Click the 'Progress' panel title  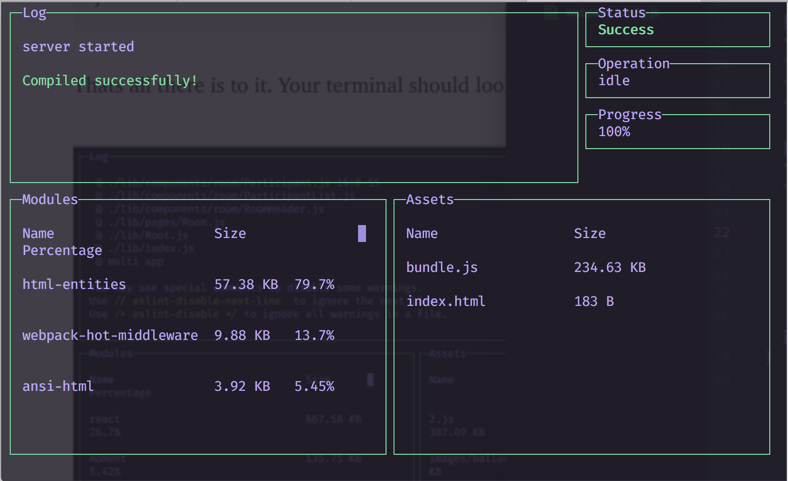630,115
